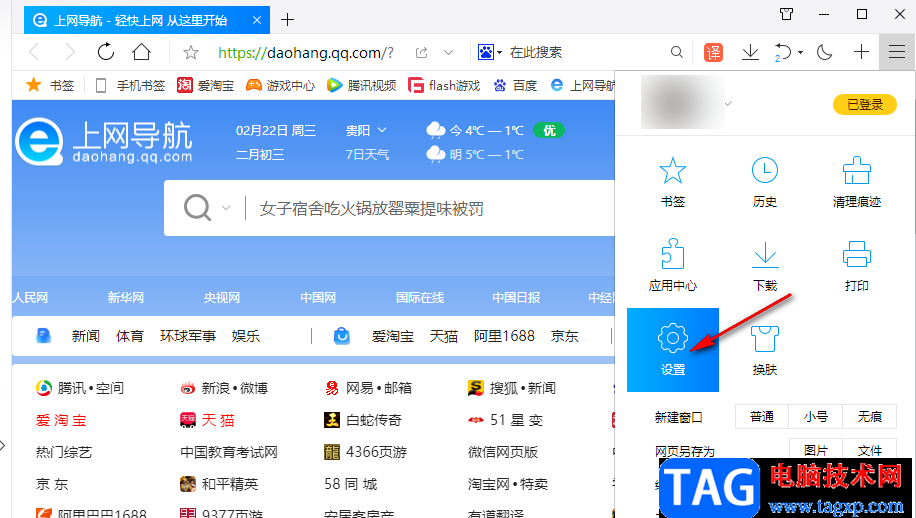This screenshot has width=916, height=518.
Task: Open the 新华网 link
Action: (126, 297)
